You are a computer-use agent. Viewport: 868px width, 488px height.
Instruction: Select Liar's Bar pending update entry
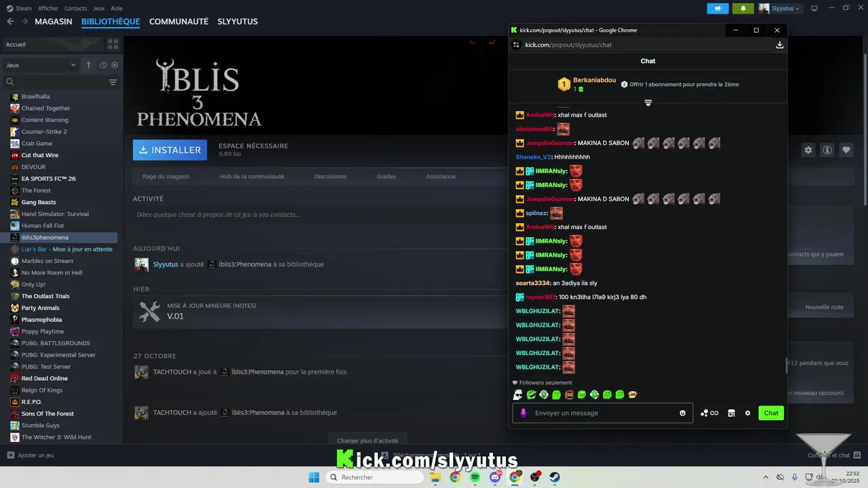(61, 249)
